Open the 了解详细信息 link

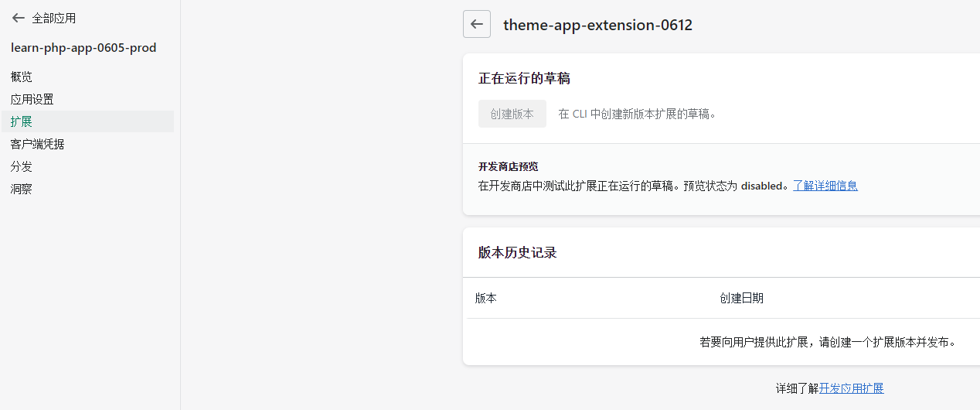click(x=825, y=186)
